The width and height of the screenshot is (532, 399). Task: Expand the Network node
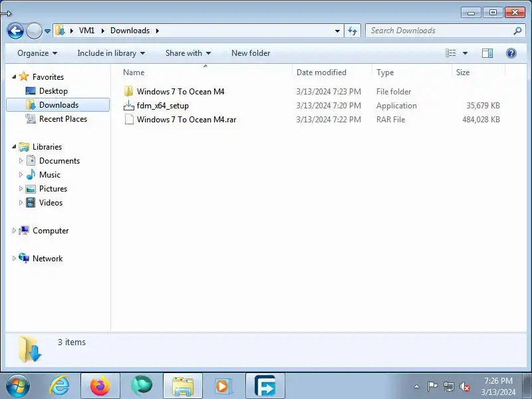point(14,258)
